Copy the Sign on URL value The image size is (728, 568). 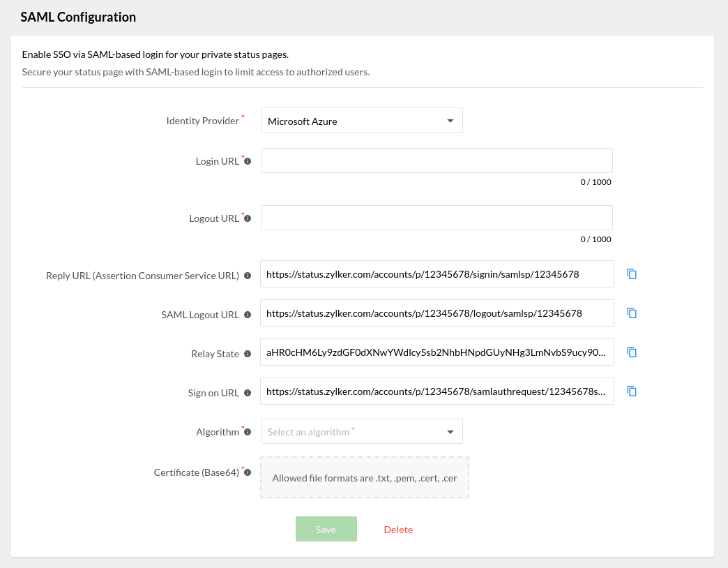tap(632, 391)
